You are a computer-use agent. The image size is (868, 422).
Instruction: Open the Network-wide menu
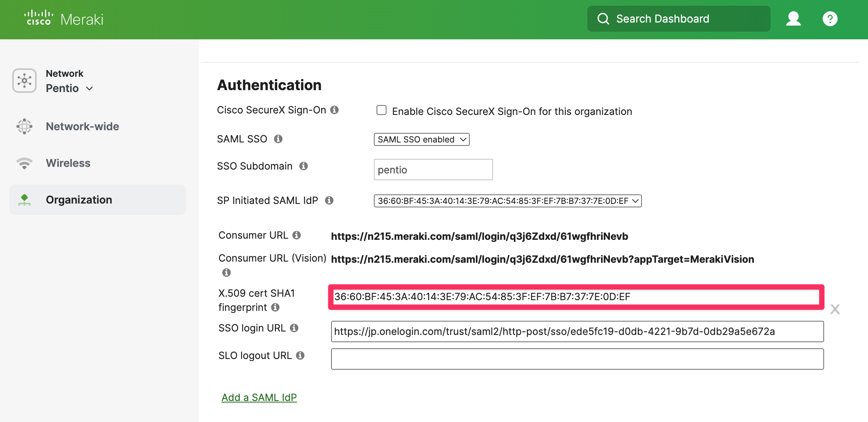[82, 126]
